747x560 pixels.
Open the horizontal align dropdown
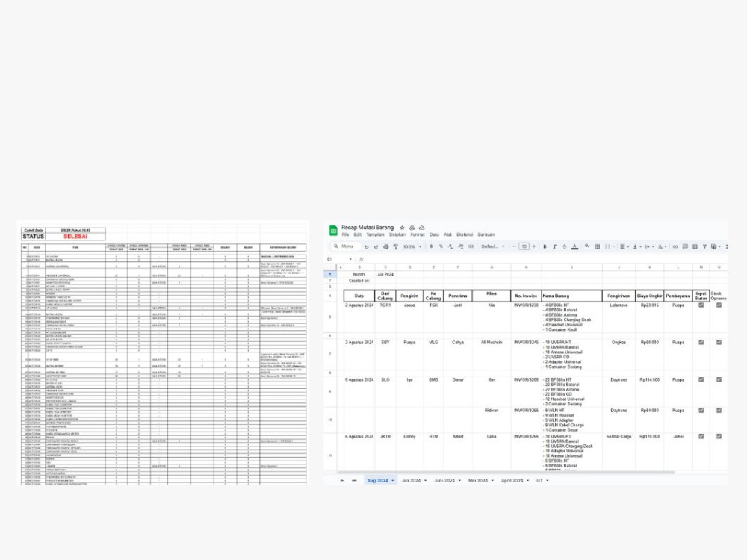624,246
